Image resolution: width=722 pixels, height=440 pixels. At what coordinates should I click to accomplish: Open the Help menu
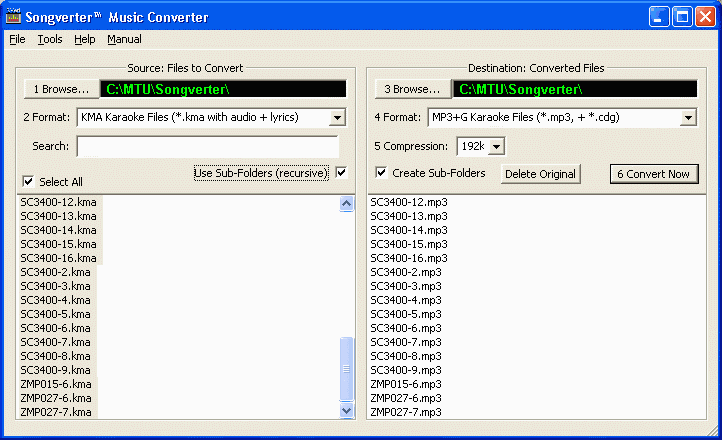(85, 40)
